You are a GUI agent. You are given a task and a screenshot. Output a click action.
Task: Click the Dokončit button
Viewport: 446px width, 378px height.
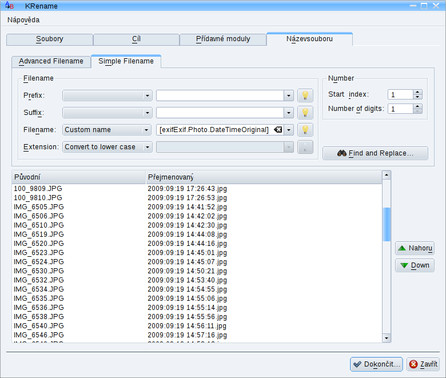[376, 364]
